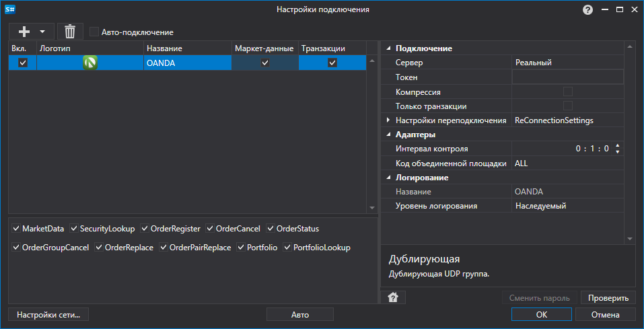644x329 pixels.
Task: Uncheck the SecurityLookup checkbox
Action: [74, 228]
